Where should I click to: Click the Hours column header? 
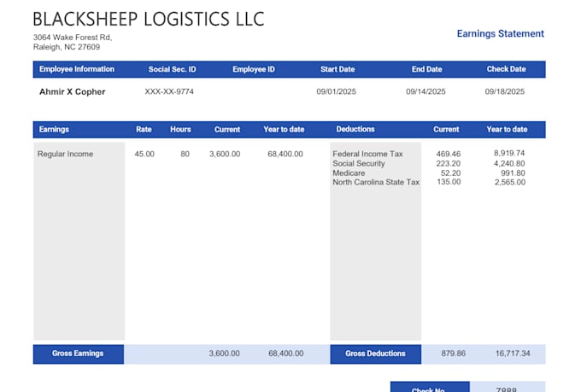180,130
